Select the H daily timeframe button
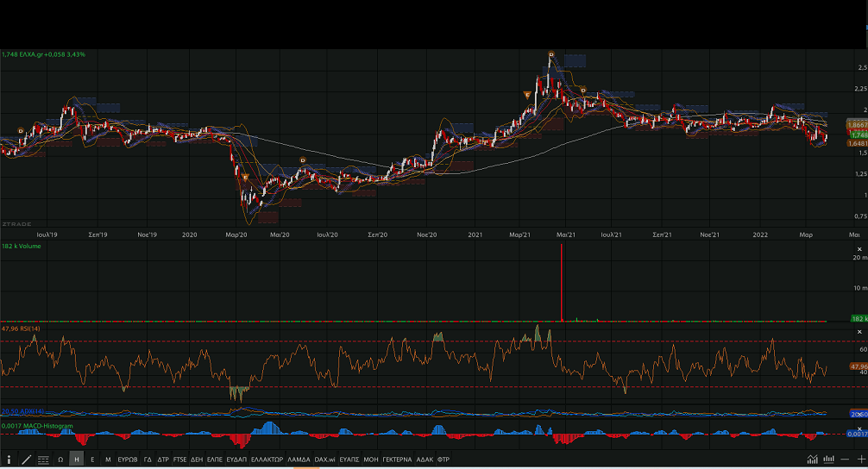This screenshot has width=868, height=469. tap(77, 460)
